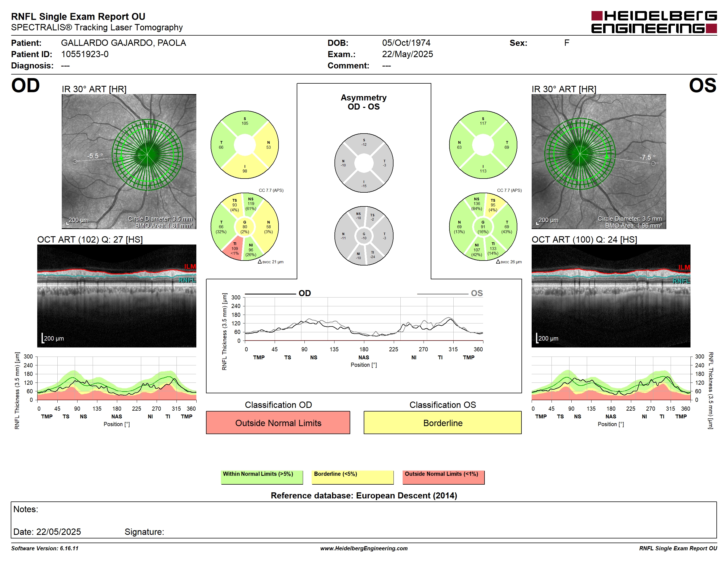Click the OD legend label in the comparison graph
This screenshot has width=728, height=563.
click(305, 293)
